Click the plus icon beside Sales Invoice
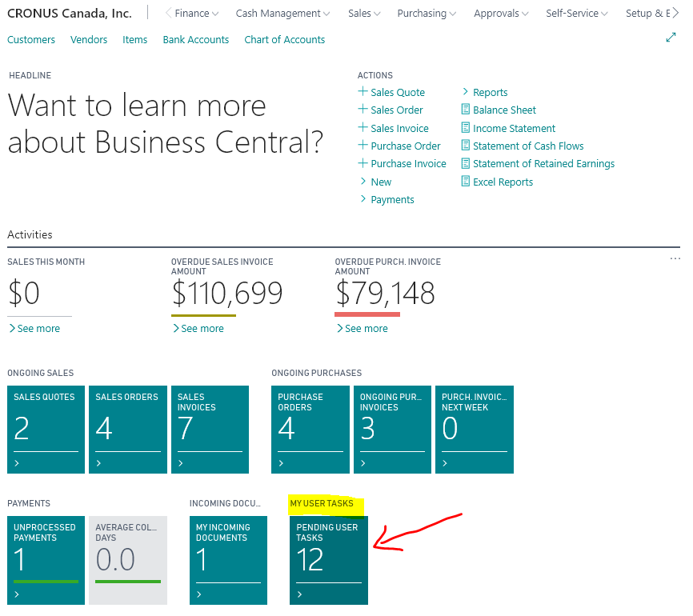Image resolution: width=693 pixels, height=616 pixels. tap(363, 128)
